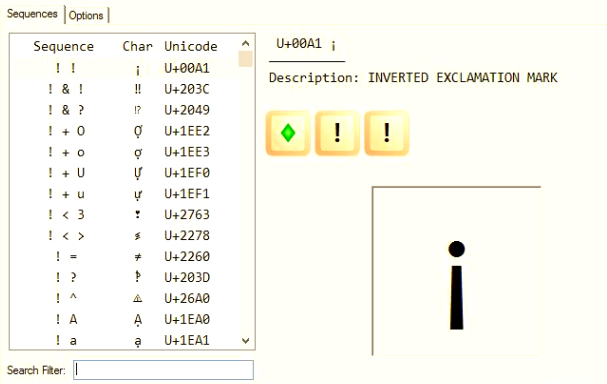Click the scroll down arrow of sequence list
This screenshot has height=384, width=607.
(245, 341)
